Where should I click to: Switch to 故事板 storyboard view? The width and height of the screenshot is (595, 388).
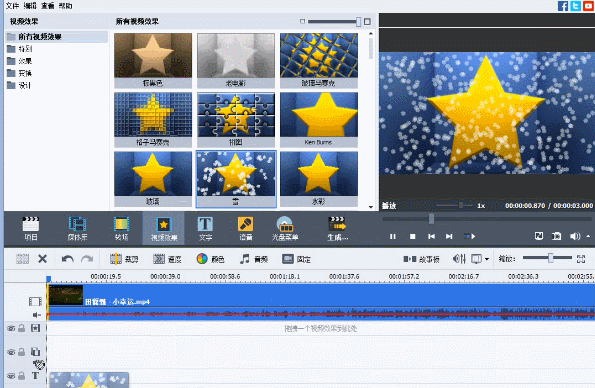(x=421, y=259)
